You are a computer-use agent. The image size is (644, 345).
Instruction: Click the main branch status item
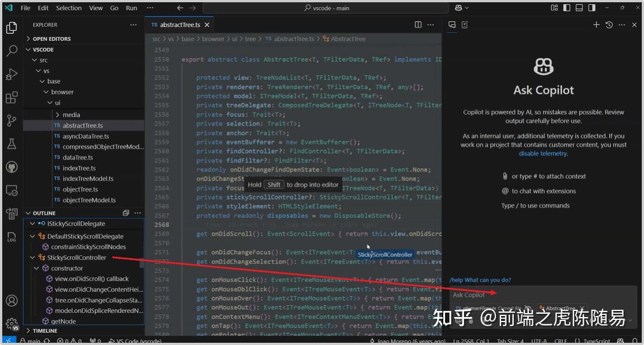(x=30, y=341)
